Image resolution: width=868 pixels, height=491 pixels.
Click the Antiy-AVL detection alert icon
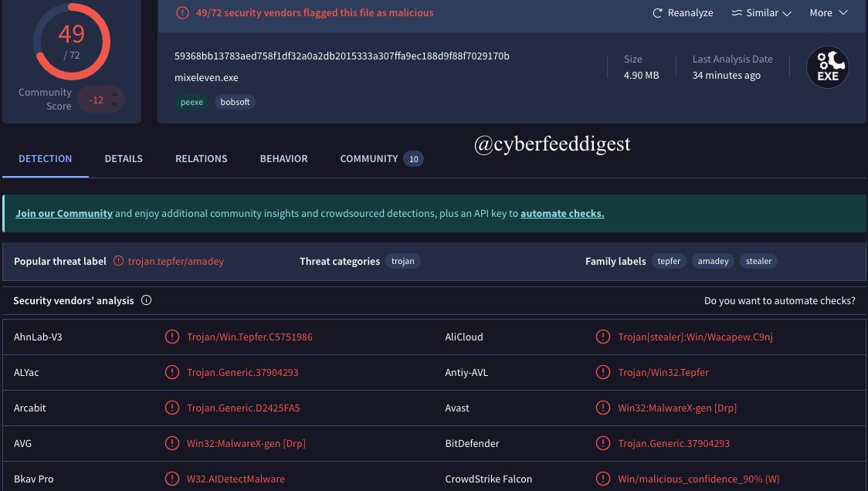(x=603, y=372)
